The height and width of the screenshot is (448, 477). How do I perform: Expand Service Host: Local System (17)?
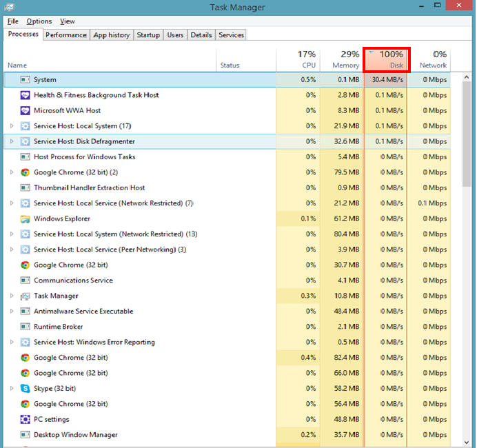(x=12, y=126)
